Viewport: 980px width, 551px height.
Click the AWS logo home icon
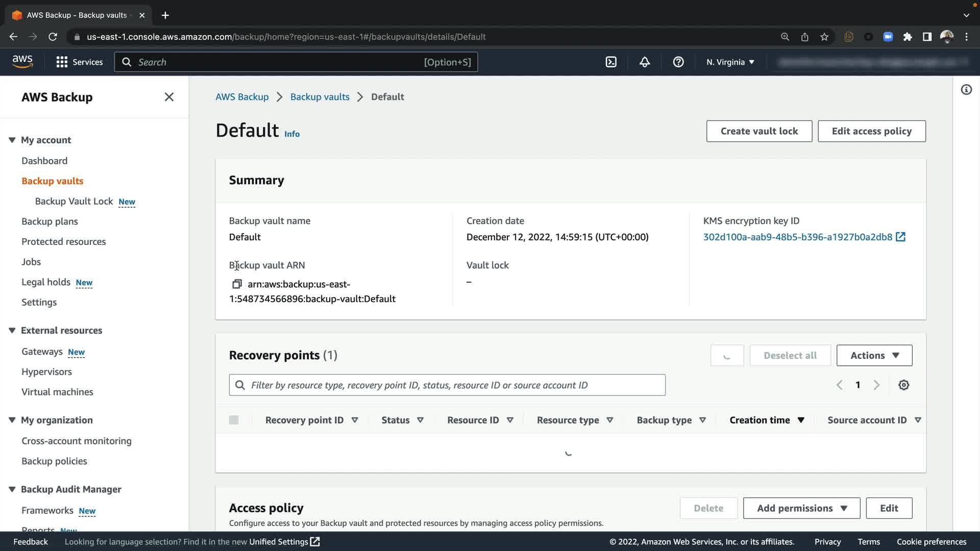point(22,62)
